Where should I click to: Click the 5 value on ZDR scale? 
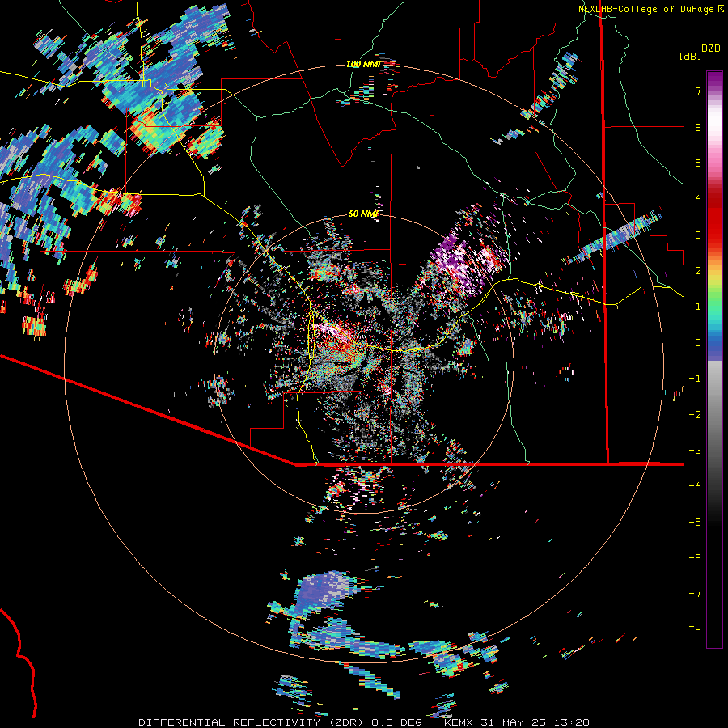pyautogui.click(x=698, y=163)
